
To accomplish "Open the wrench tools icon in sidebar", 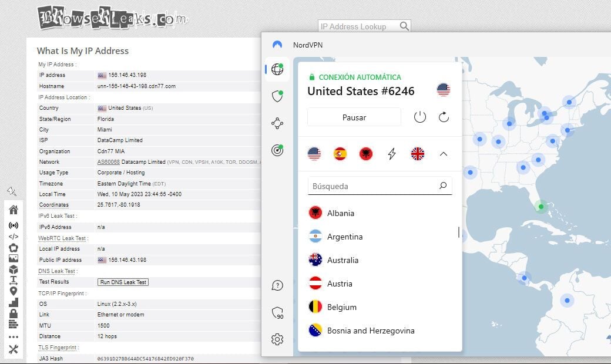I will (x=14, y=349).
